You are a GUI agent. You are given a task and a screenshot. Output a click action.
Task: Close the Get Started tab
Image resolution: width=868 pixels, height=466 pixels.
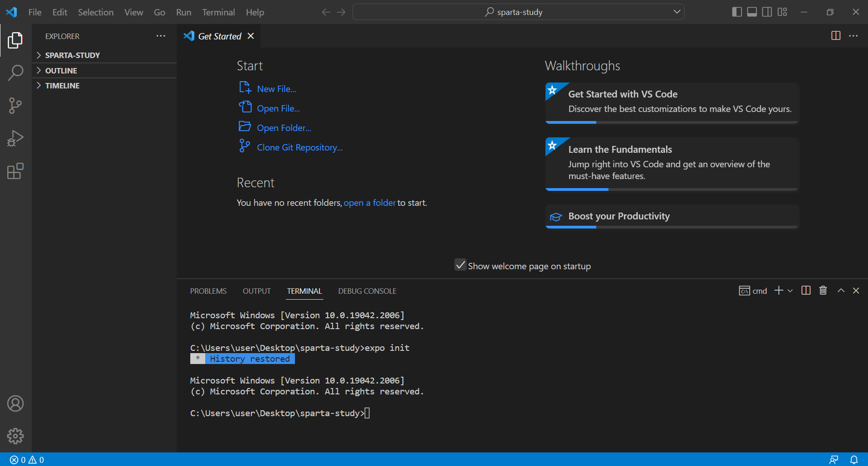tap(251, 36)
